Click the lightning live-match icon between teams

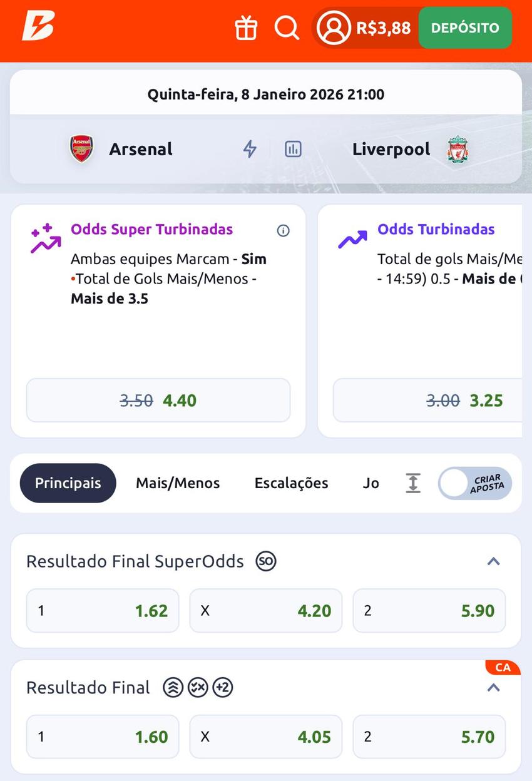click(250, 149)
